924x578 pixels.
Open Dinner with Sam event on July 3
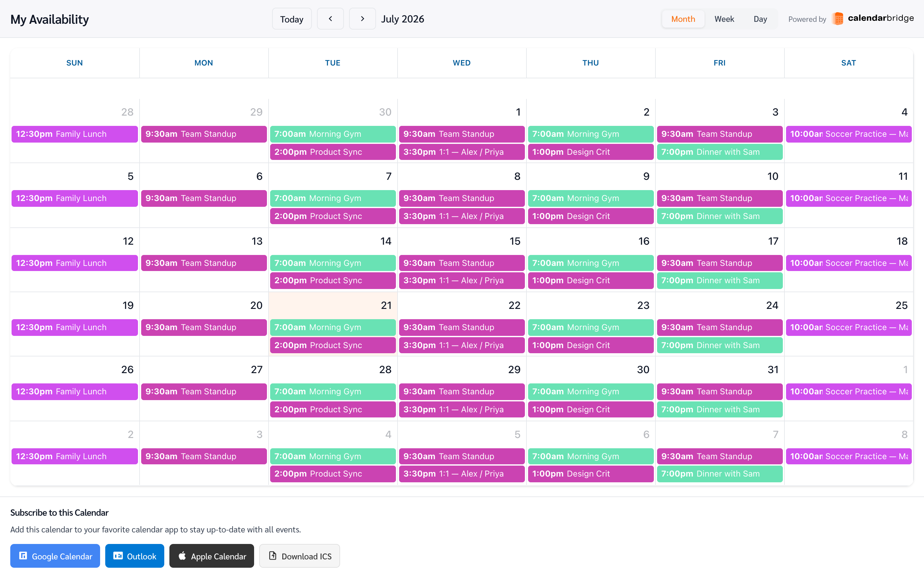coord(720,152)
